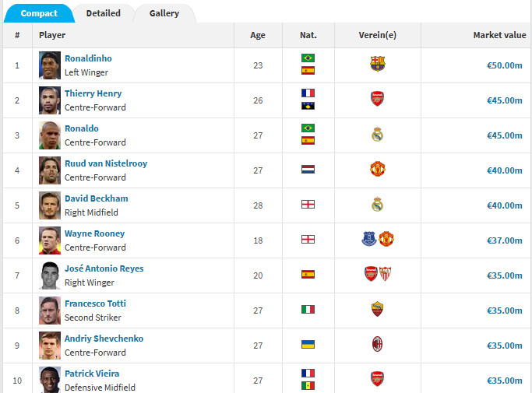Click Patrick Vieira's portrait thumbnail
The image size is (532, 393).
pyautogui.click(x=50, y=379)
